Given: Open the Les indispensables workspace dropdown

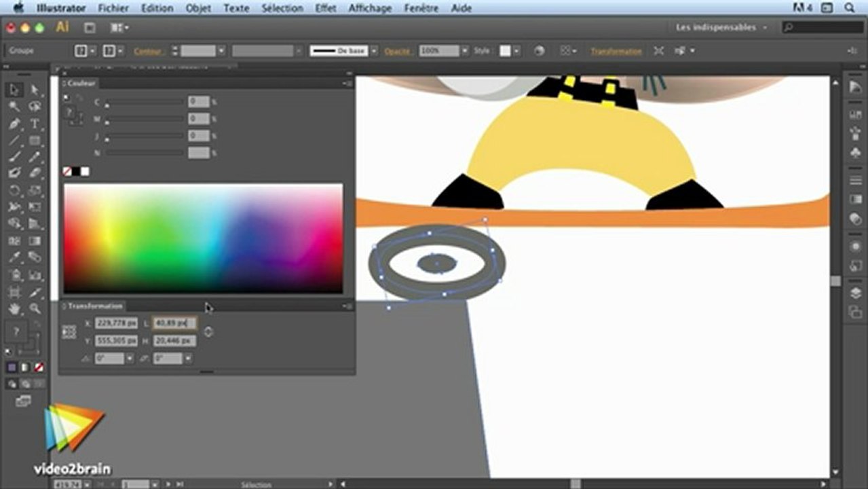Looking at the screenshot, I should click(x=721, y=27).
